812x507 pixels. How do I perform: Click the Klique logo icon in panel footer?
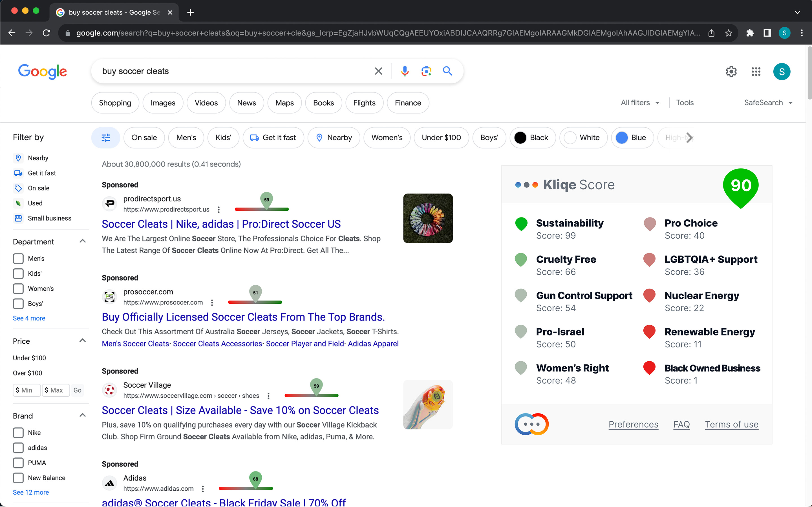tap(531, 424)
